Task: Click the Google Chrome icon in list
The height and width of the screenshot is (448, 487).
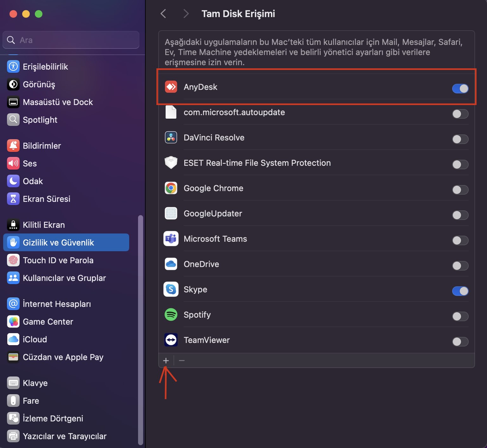Action: click(171, 188)
